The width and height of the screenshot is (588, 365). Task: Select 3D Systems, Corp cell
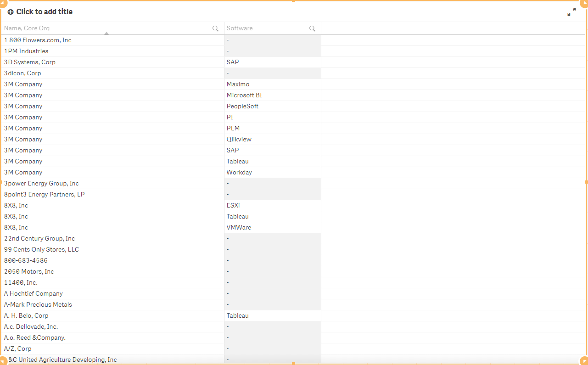tap(112, 62)
